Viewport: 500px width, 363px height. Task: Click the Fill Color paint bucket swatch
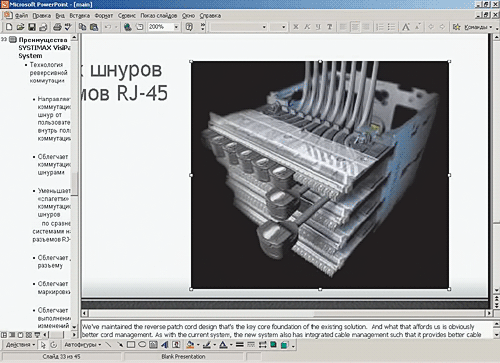(191, 345)
